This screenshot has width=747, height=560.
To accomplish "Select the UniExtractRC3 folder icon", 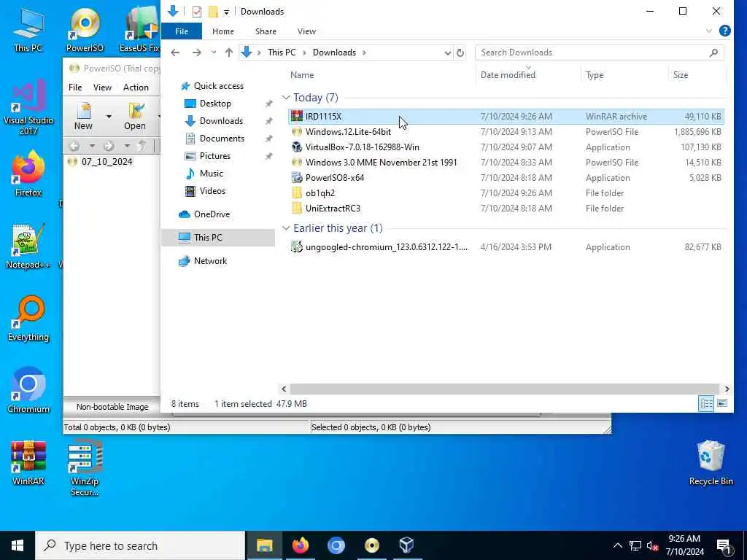I will (x=297, y=208).
